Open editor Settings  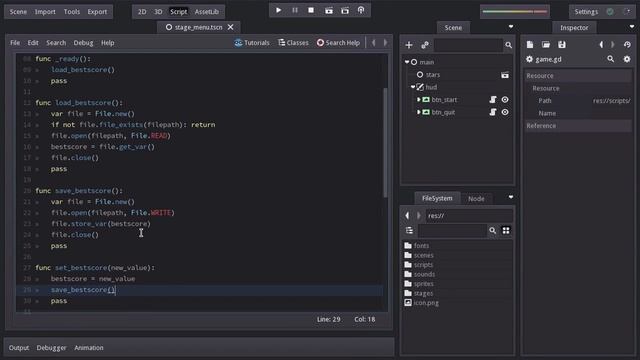[x=586, y=12]
